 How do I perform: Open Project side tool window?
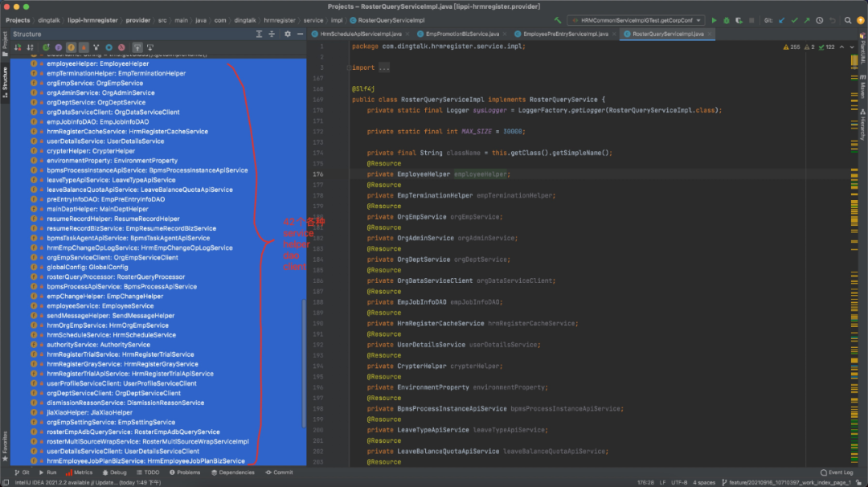point(5,43)
